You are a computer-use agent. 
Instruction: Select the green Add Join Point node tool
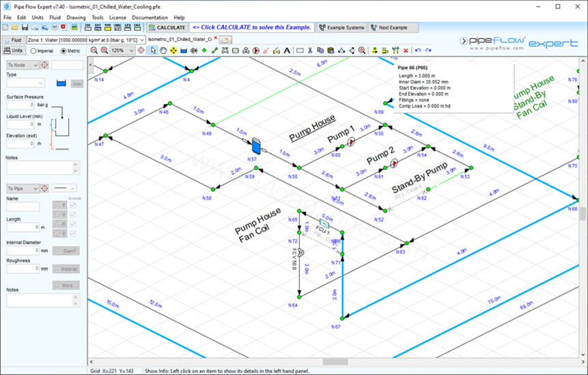tap(204, 51)
